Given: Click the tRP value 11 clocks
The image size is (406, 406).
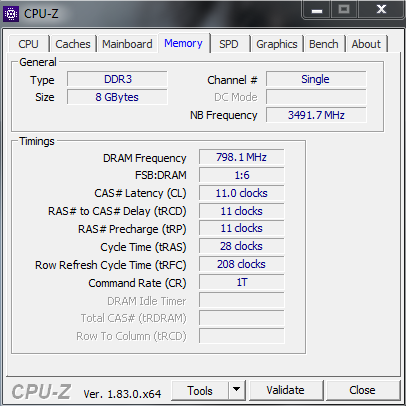Looking at the screenshot, I should pyautogui.click(x=242, y=229).
